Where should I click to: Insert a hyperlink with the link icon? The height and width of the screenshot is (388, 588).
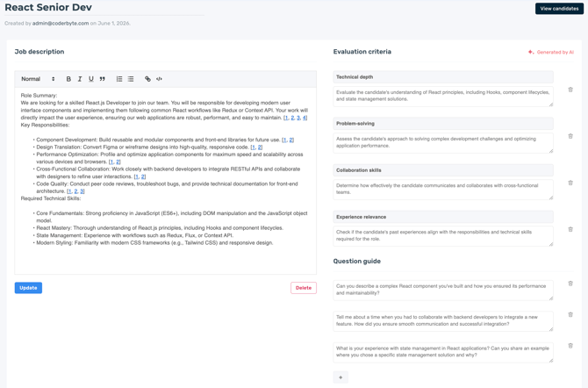[147, 79]
